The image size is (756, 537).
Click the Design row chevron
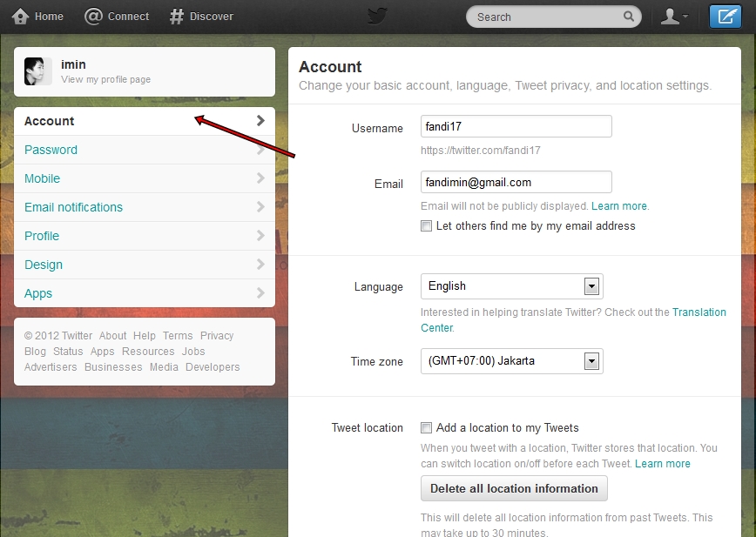(x=260, y=265)
